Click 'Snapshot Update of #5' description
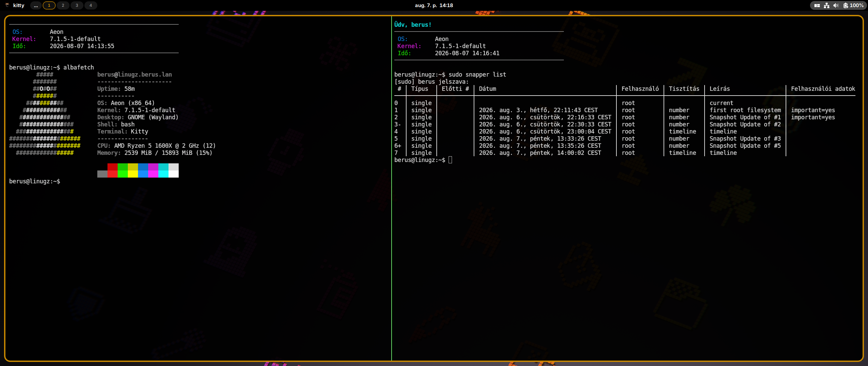Image resolution: width=868 pixels, height=366 pixels. [x=745, y=146]
